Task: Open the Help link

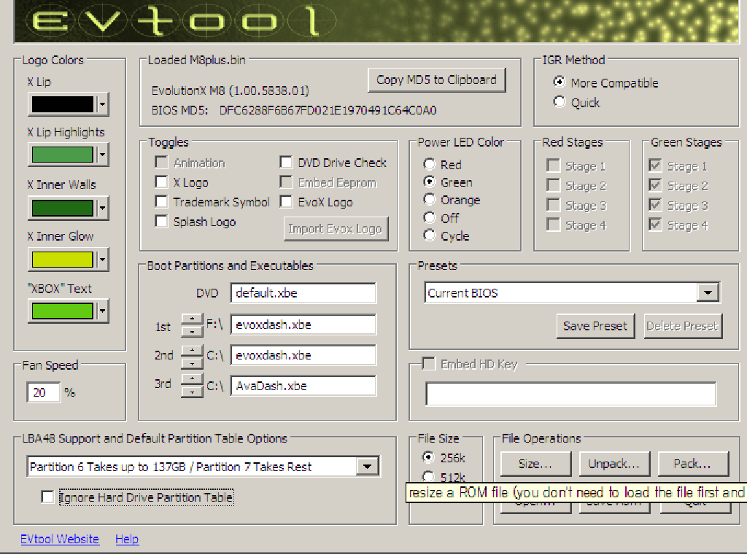Action: [x=127, y=539]
